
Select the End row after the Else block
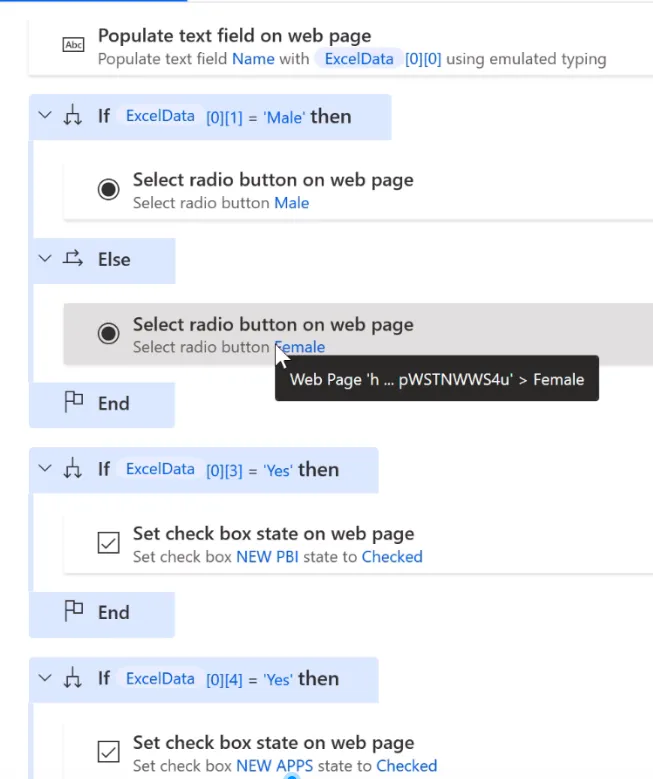[102, 404]
